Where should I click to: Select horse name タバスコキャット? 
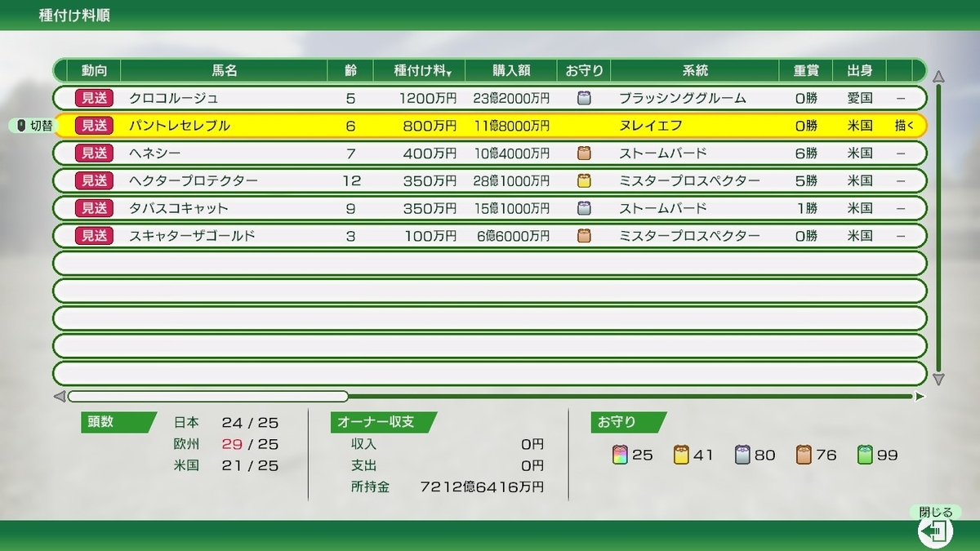[179, 208]
